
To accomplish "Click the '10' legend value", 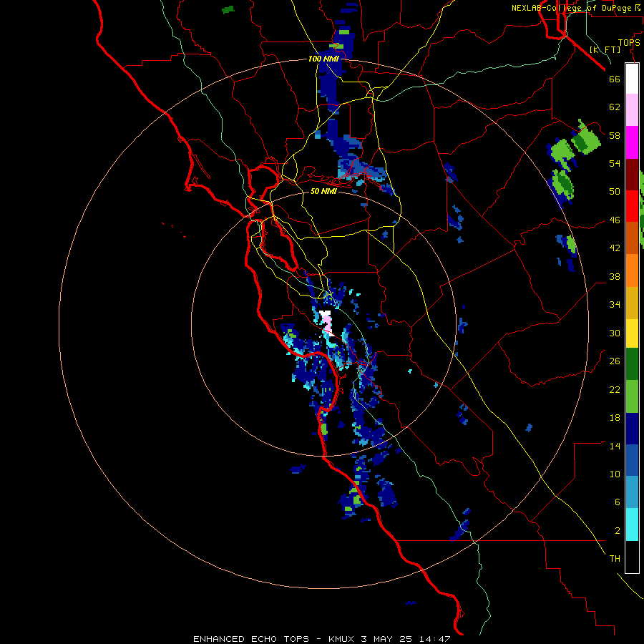I will (615, 474).
